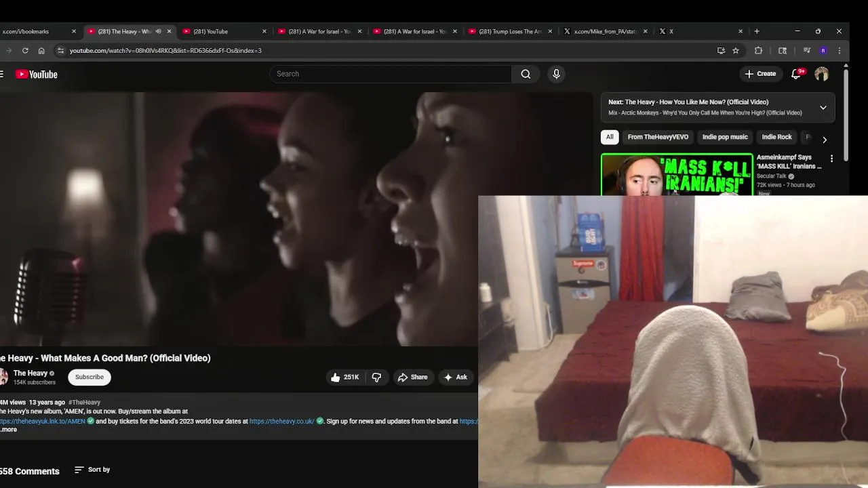Switch to the first A War for Israel tab
Image resolution: width=868 pixels, height=488 pixels.
(x=319, y=31)
